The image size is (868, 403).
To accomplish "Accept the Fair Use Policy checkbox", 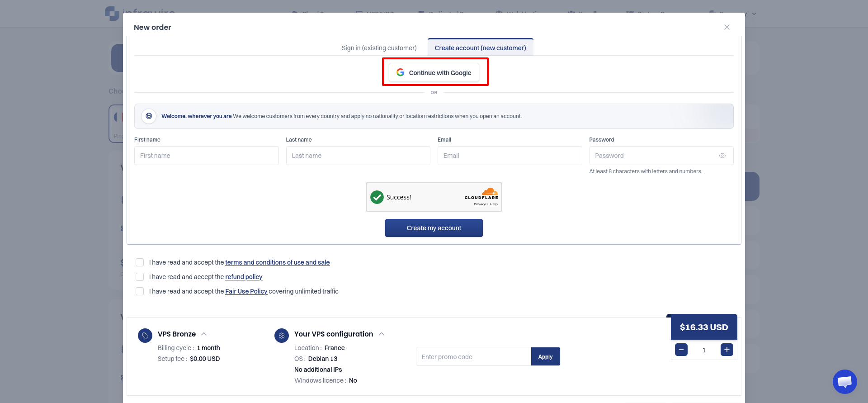I will (x=140, y=291).
